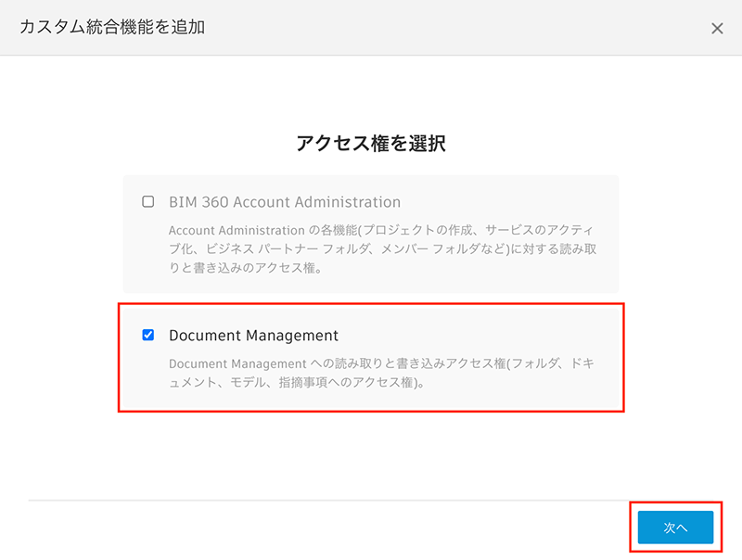Viewport: 742px width, 560px height.
Task: Click the BIM 360 Account Administration description text
Action: pos(382,248)
